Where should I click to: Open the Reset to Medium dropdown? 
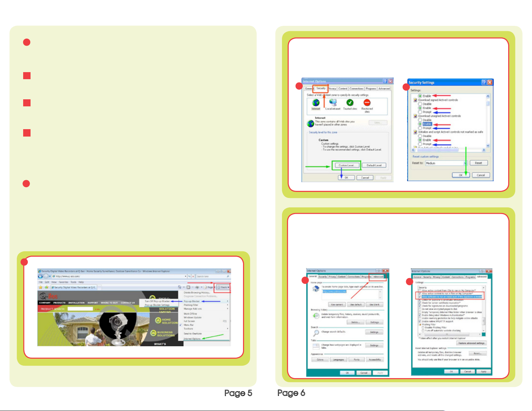point(465,163)
